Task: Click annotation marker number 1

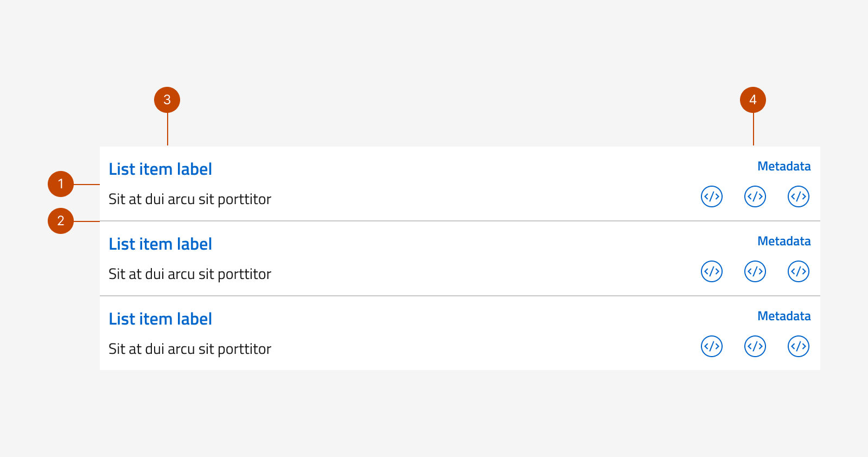Action: (x=61, y=184)
